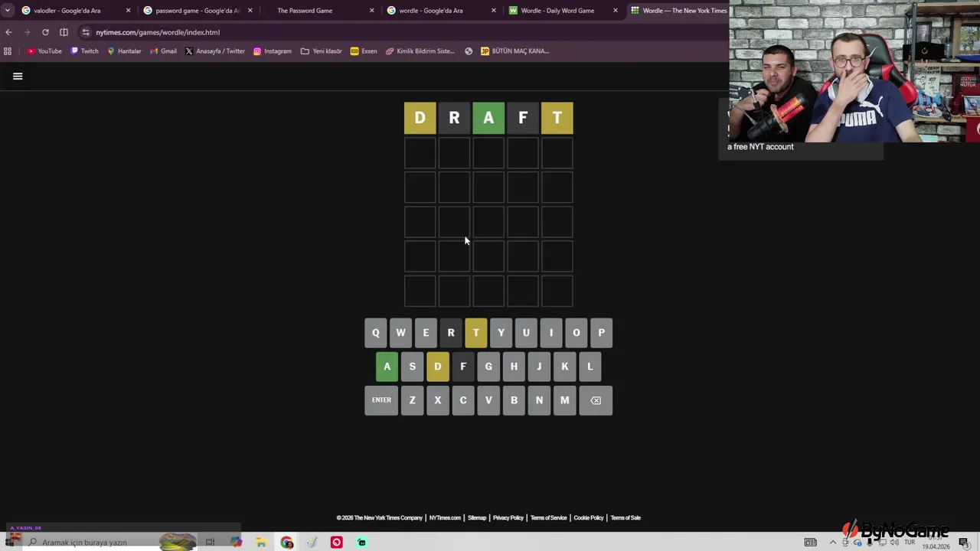Close the Wordle Daily Word Game tab
The image size is (980, 551).
[x=615, y=11]
